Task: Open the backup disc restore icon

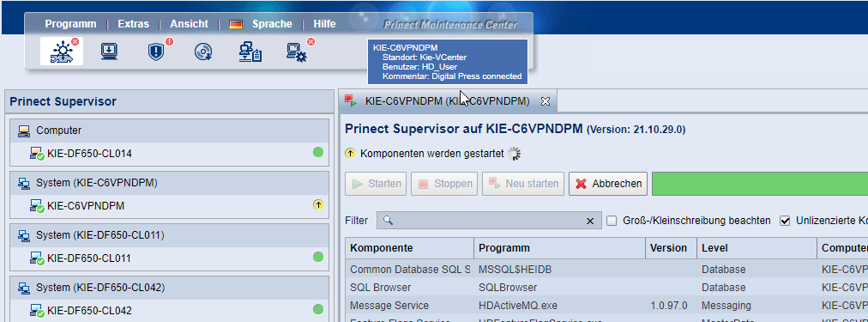Action: 203,52
